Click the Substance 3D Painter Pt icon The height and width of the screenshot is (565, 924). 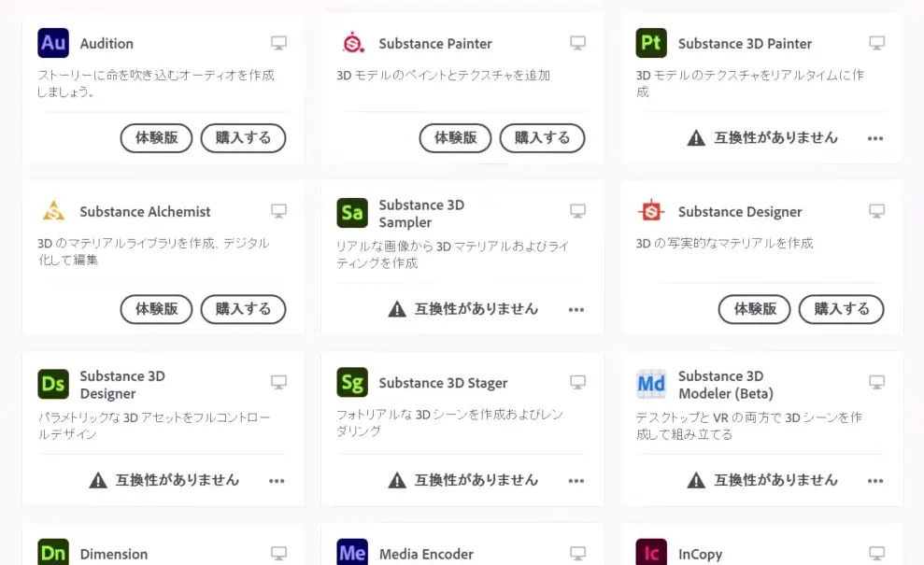[x=651, y=43]
